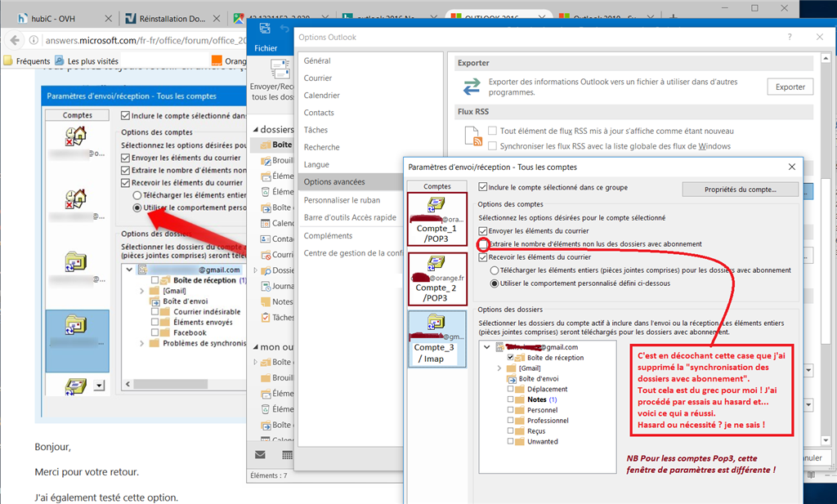Select Barre d'outils Accès rapide option
Image resolution: width=837 pixels, height=504 pixels.
coord(350,217)
